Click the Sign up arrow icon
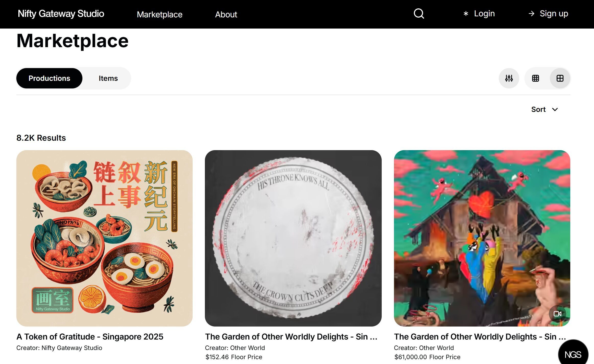 (x=531, y=14)
